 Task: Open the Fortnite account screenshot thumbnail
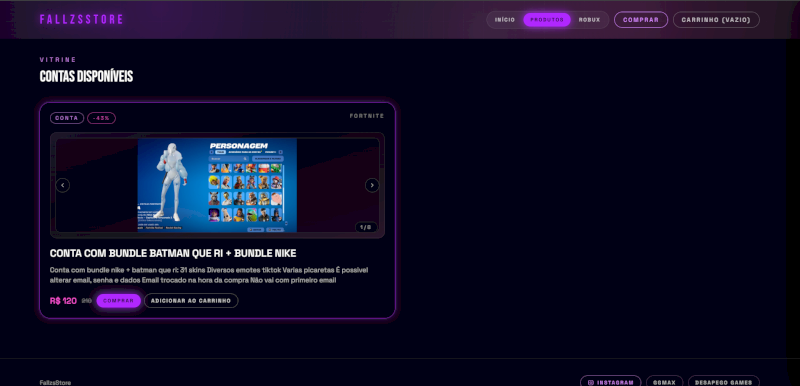pos(217,186)
